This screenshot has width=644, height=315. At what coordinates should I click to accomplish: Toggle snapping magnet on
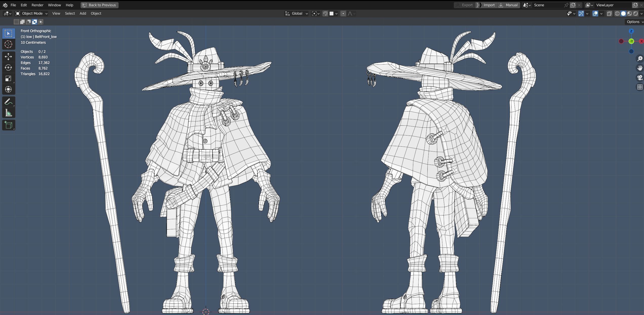[x=325, y=13]
